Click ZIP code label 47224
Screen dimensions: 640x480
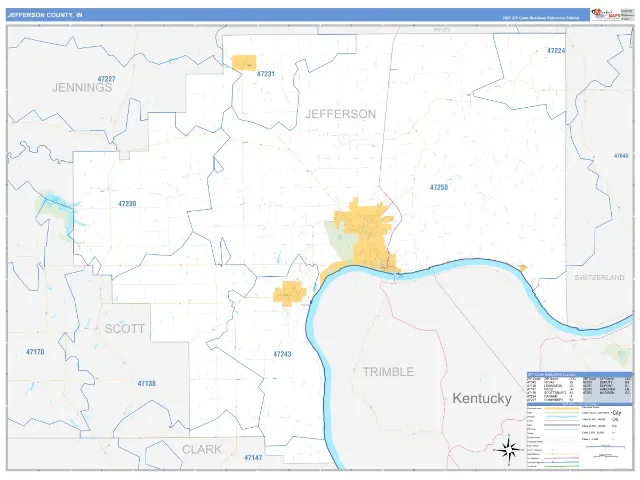556,51
